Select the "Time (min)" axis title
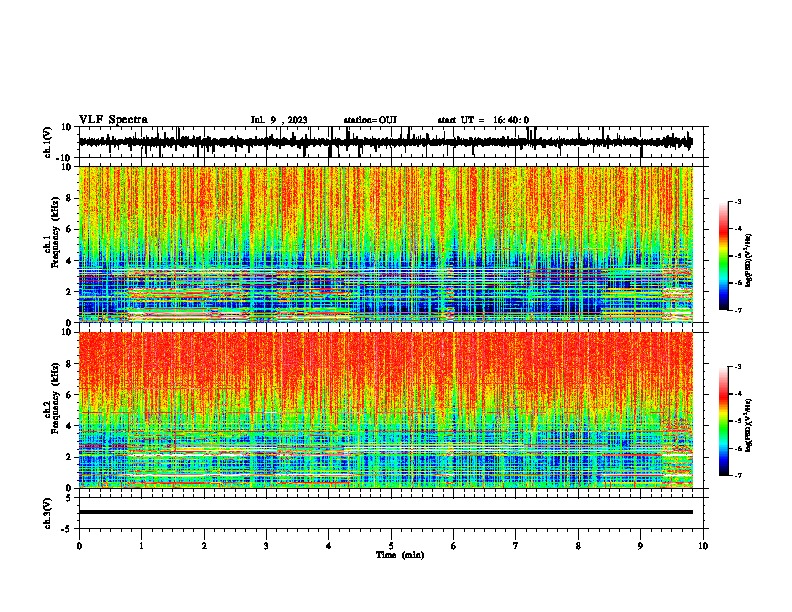792x612 pixels. 400,555
